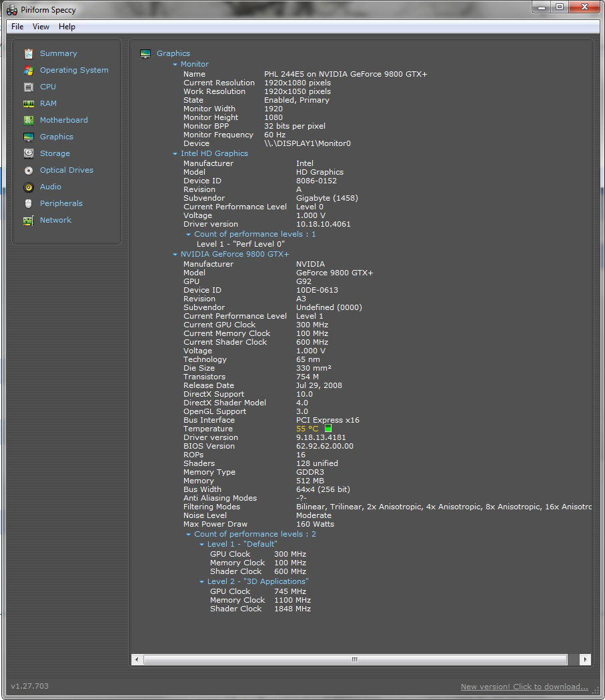Click the Storage hard drive icon
This screenshot has height=700, width=605.
[x=28, y=153]
